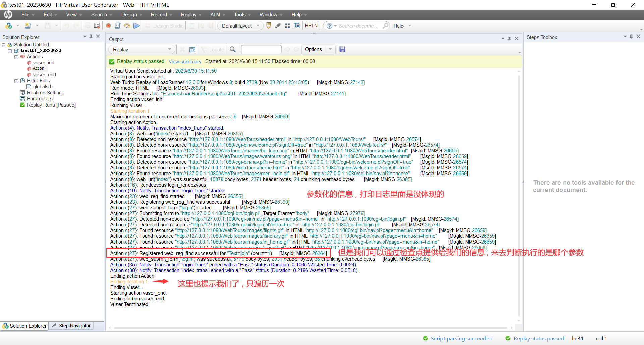The height and width of the screenshot is (345, 644).
Task: Switch to the Solution Explorer bottom tab
Action: click(x=24, y=326)
